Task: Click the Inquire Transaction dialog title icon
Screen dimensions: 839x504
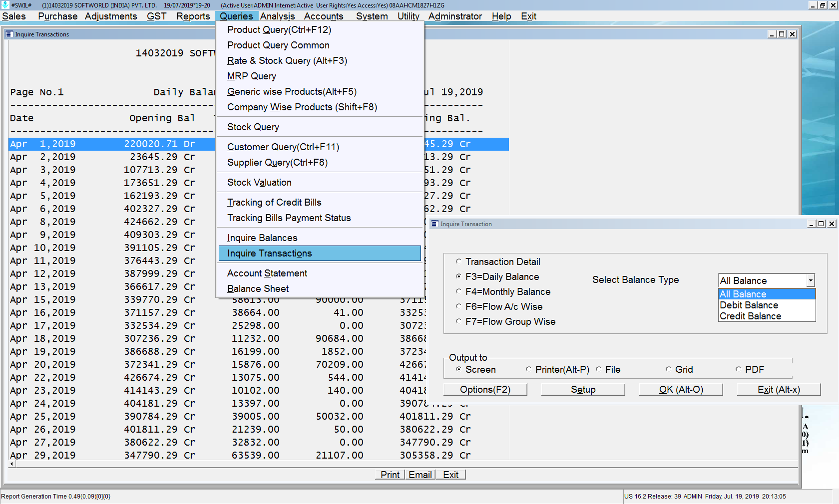Action: 434,224
